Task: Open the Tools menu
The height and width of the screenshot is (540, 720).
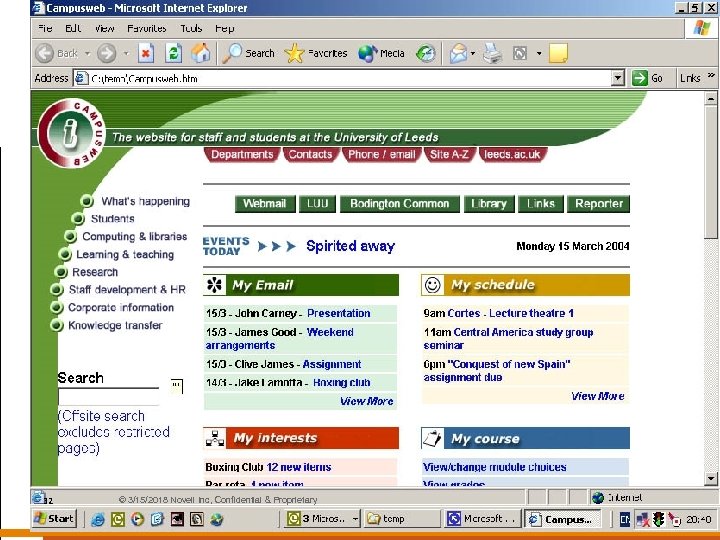Action: (x=191, y=28)
